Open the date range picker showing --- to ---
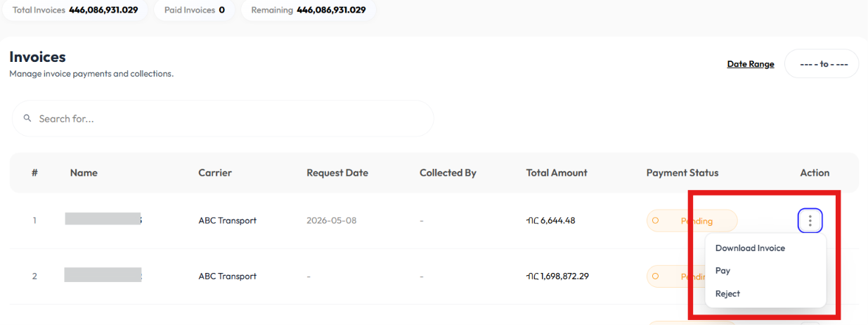This screenshot has width=868, height=325. (822, 64)
